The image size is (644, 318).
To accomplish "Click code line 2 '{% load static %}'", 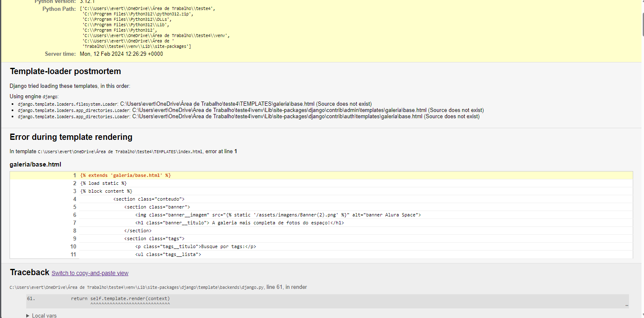I will click(x=103, y=183).
